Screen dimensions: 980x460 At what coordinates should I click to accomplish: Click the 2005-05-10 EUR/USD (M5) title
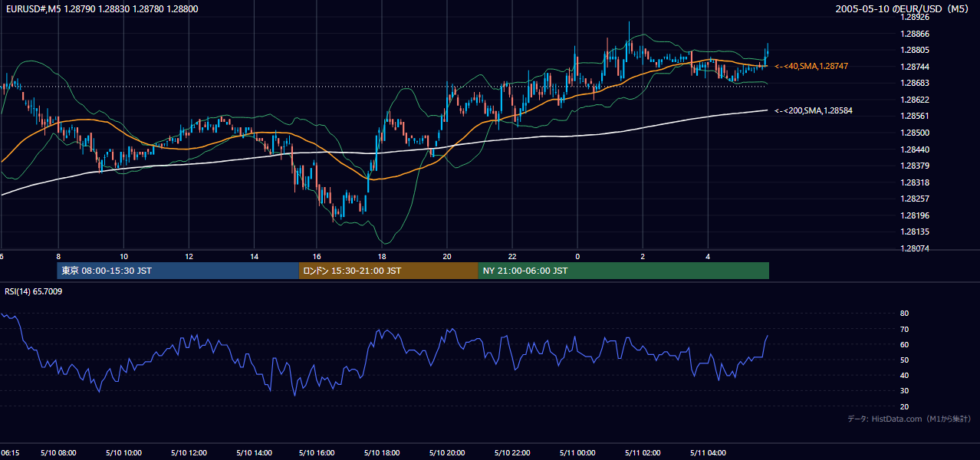tap(903, 9)
